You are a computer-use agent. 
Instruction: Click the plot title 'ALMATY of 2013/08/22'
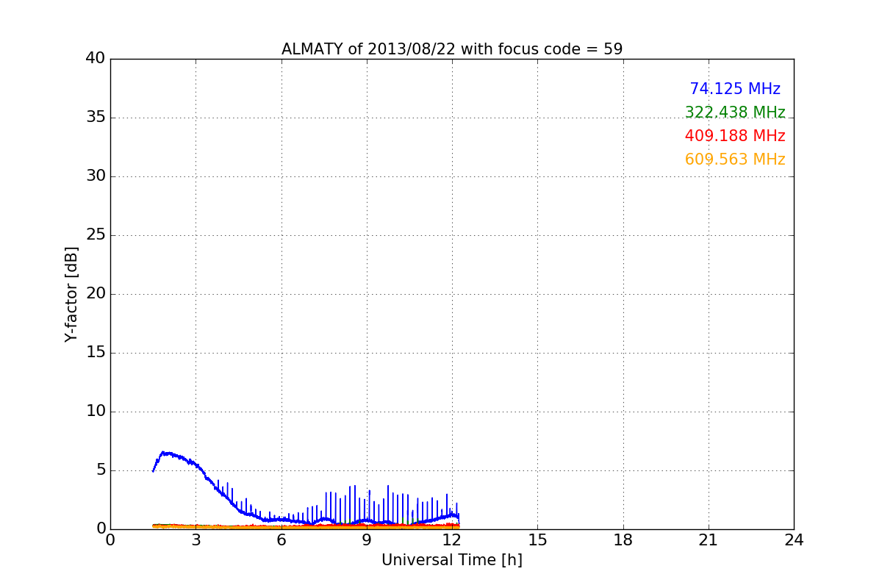coord(452,49)
